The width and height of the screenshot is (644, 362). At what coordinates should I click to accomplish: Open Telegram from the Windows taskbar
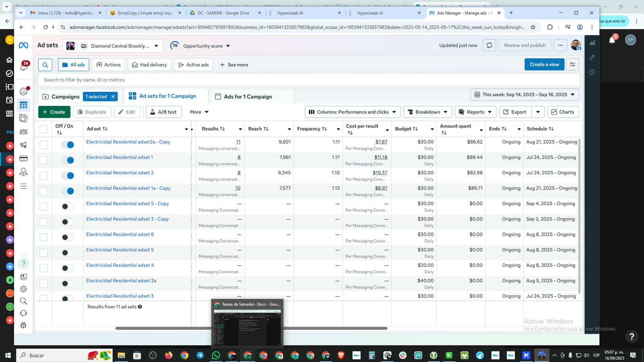(200, 355)
